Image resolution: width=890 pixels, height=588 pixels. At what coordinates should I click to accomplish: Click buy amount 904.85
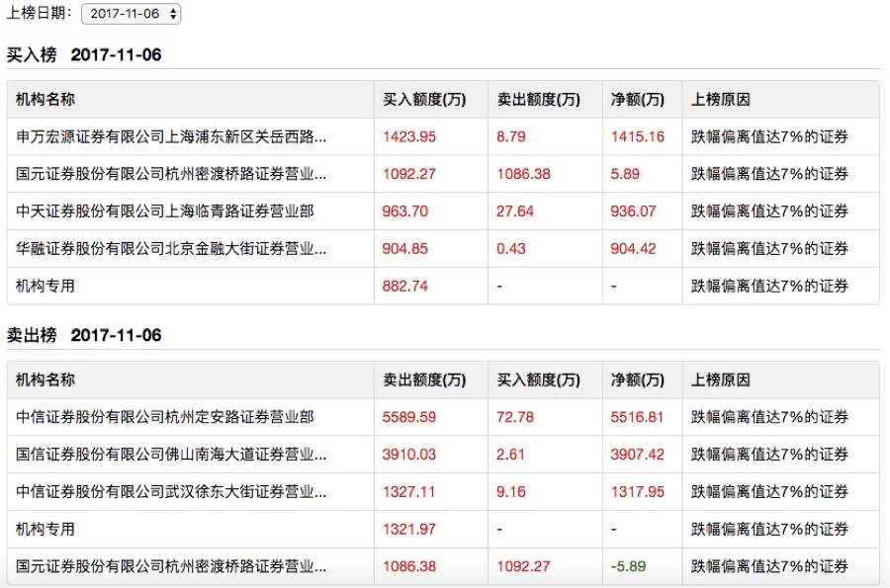tap(405, 248)
